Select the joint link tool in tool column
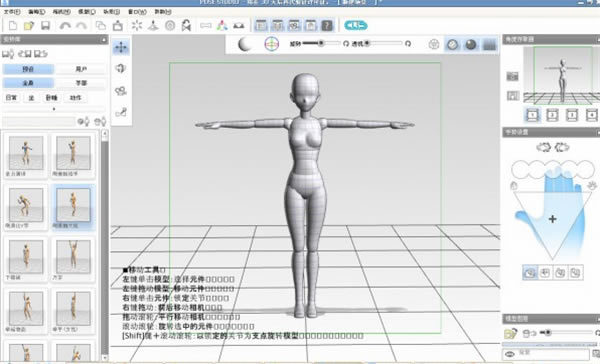 click(121, 113)
